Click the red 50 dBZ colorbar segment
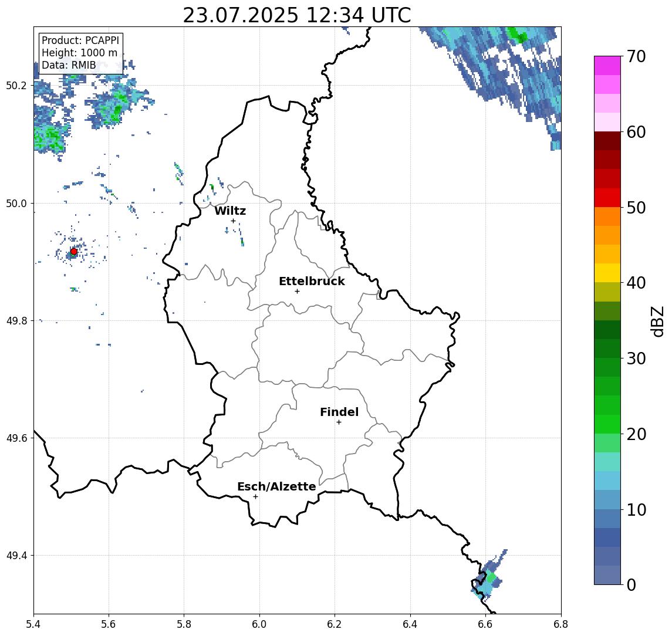Viewport: 672px width, 636px height. (x=607, y=198)
